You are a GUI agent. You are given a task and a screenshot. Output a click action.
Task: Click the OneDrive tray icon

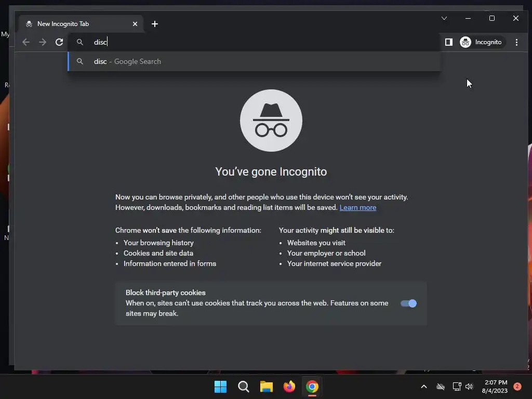(x=441, y=387)
